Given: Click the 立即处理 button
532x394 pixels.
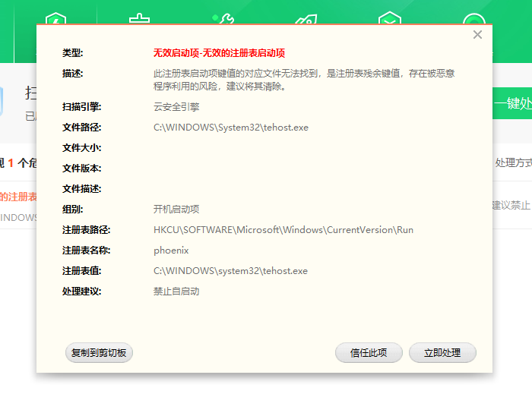Looking at the screenshot, I should (442, 353).
